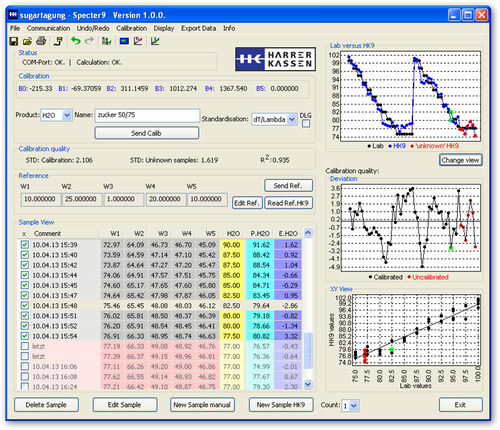Viewport: 500px width, 430px height.
Task: Click the sample list scroll down arrow
Action: pyautogui.click(x=308, y=384)
